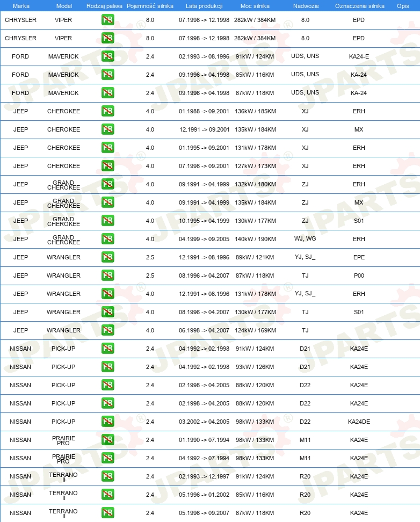This screenshot has width=420, height=522.
Task: Select petrol icon for Wrangler P00 engine row
Action: point(107,275)
